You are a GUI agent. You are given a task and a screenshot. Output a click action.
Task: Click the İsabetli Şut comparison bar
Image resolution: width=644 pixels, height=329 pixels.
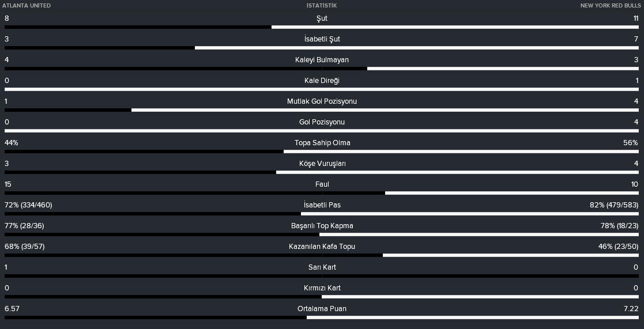click(322, 48)
